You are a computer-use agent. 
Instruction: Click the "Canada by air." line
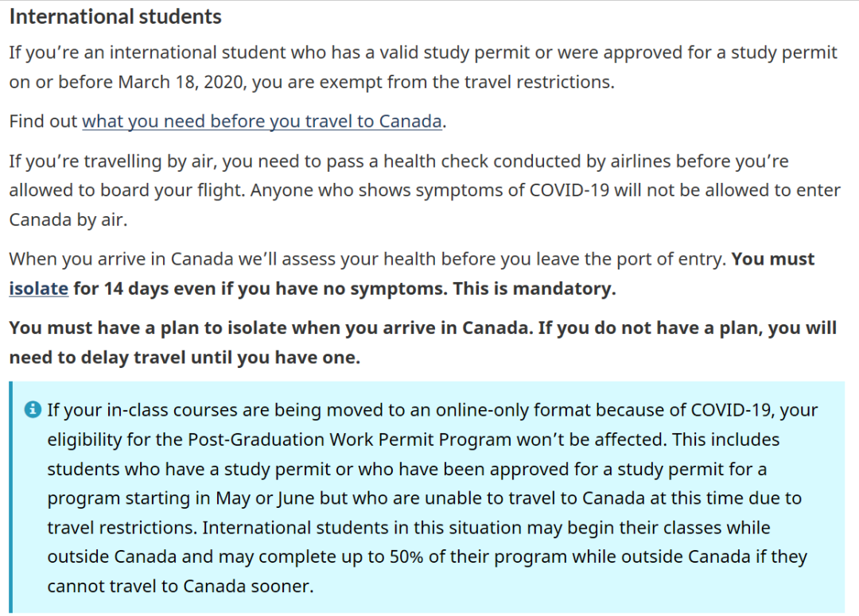pos(68,220)
